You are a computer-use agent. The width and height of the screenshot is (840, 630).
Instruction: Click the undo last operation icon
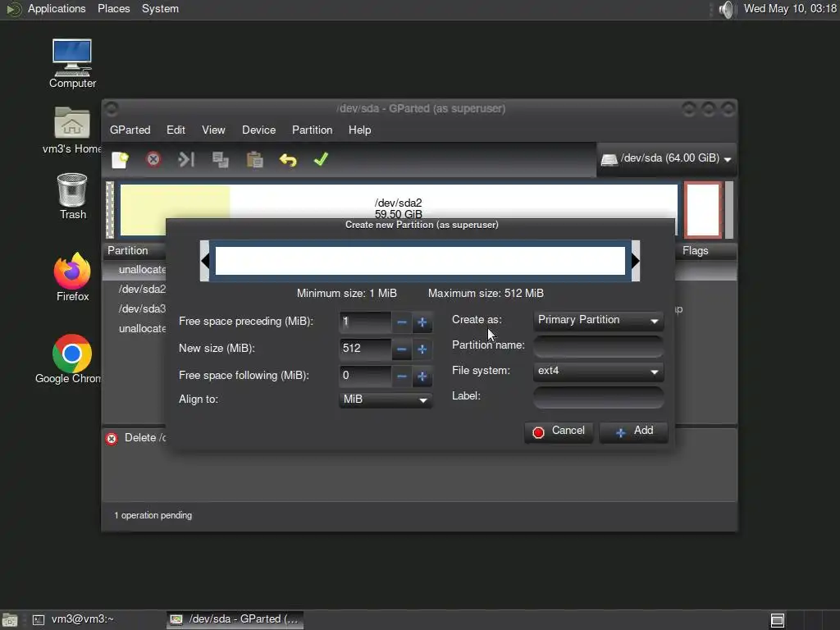288,160
